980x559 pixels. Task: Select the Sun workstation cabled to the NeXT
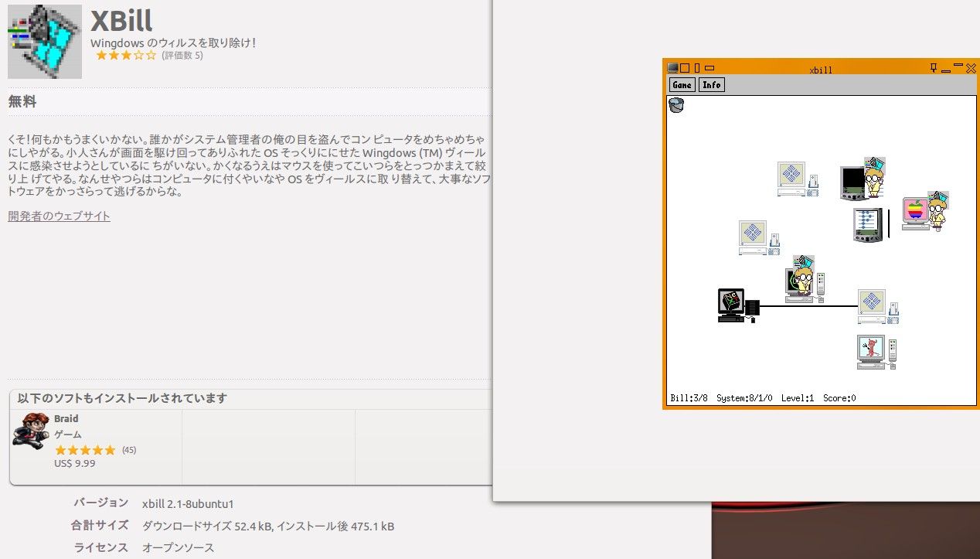[877, 307]
